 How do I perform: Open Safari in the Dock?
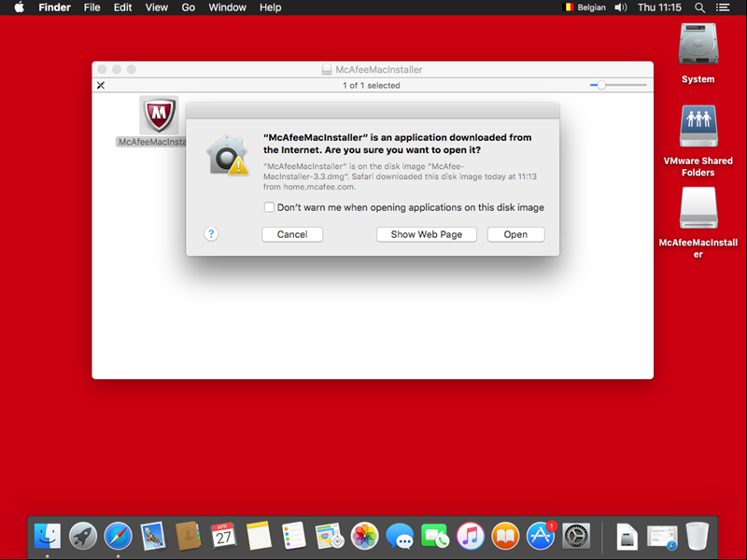pos(119,536)
